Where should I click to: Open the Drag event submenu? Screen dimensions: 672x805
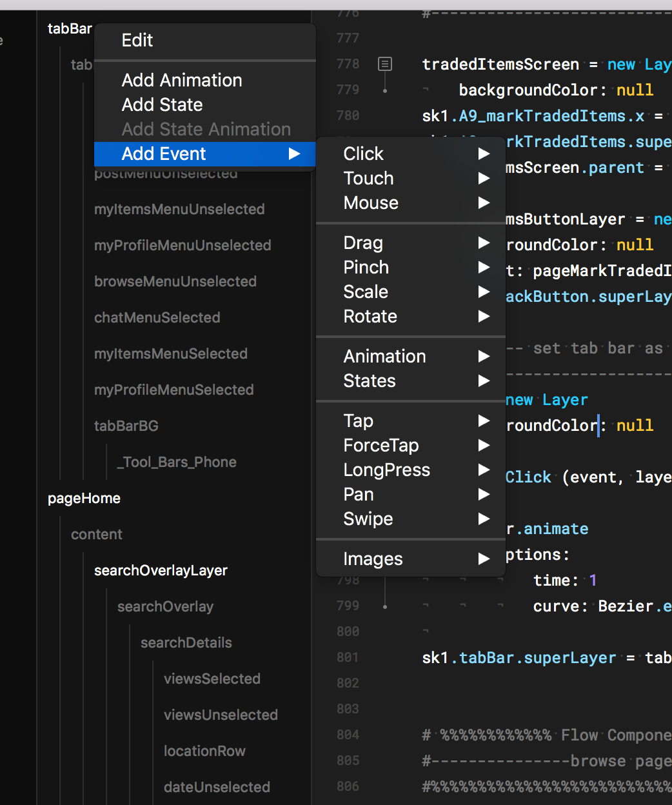click(x=363, y=243)
